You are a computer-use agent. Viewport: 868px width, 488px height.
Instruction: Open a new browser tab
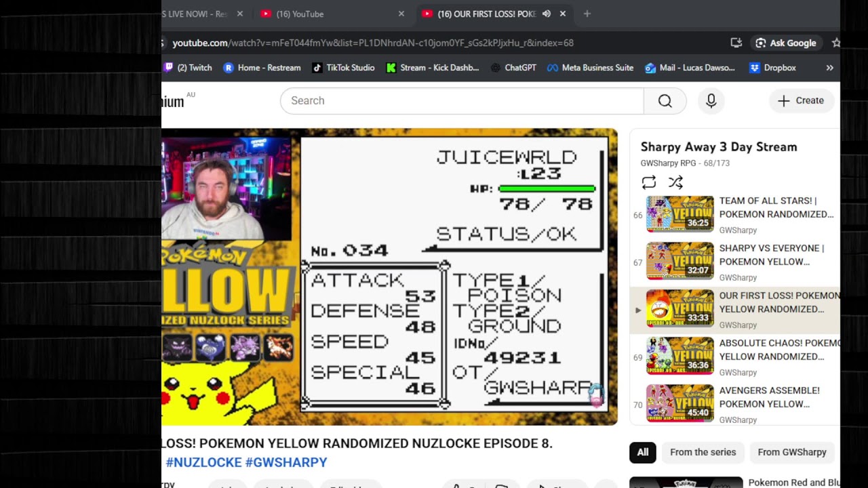(587, 14)
